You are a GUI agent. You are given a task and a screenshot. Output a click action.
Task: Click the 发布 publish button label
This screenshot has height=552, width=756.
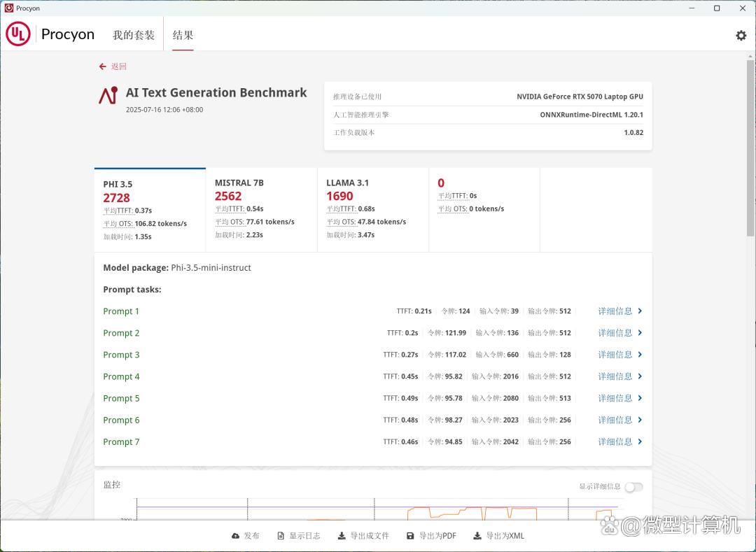pyautogui.click(x=252, y=536)
